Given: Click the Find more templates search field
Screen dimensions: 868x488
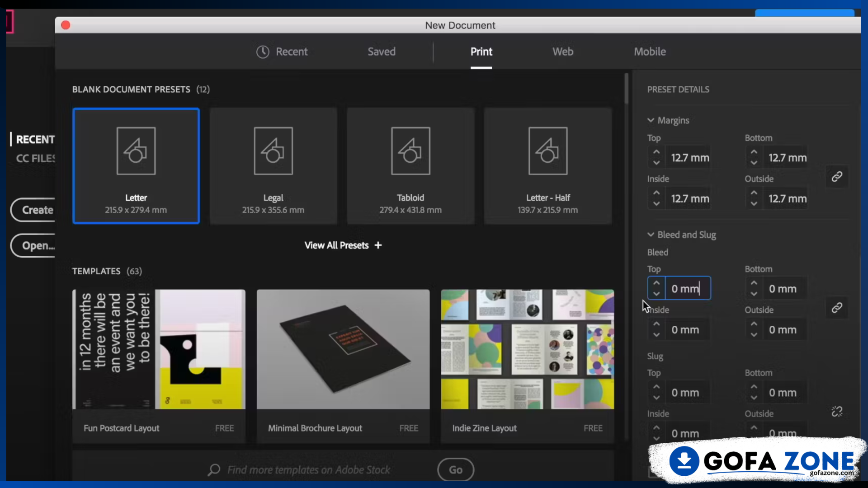Looking at the screenshot, I should point(308,470).
